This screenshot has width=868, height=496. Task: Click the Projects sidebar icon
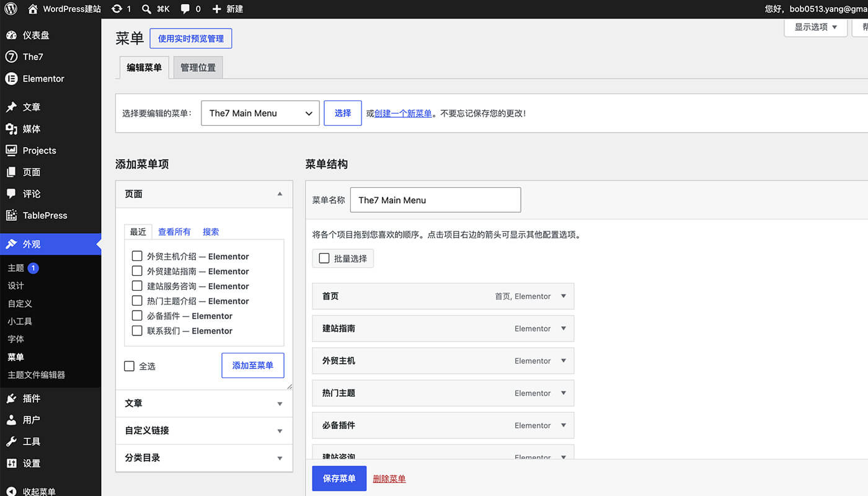click(11, 150)
